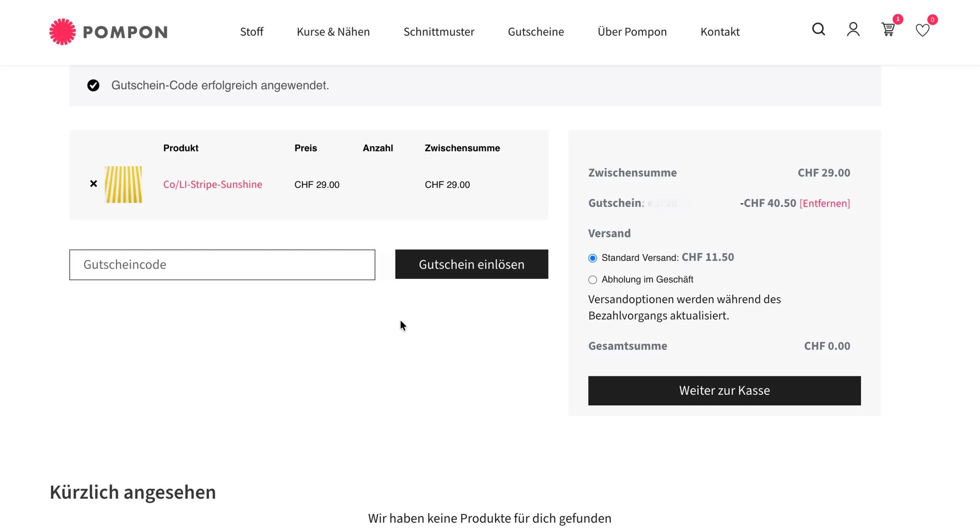Proceed with Weiter zur Kasse button
The width and height of the screenshot is (980, 532).
point(724,390)
